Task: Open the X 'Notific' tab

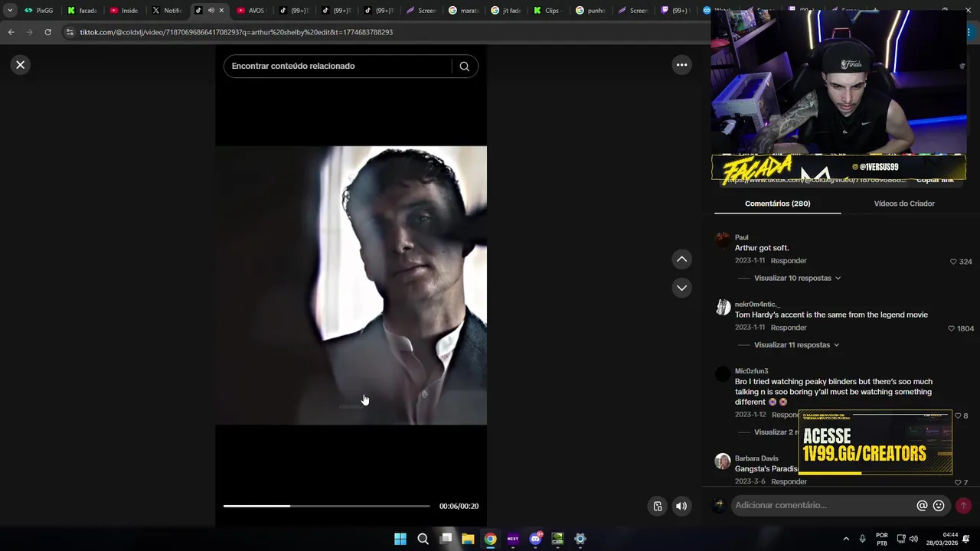Action: click(168, 11)
